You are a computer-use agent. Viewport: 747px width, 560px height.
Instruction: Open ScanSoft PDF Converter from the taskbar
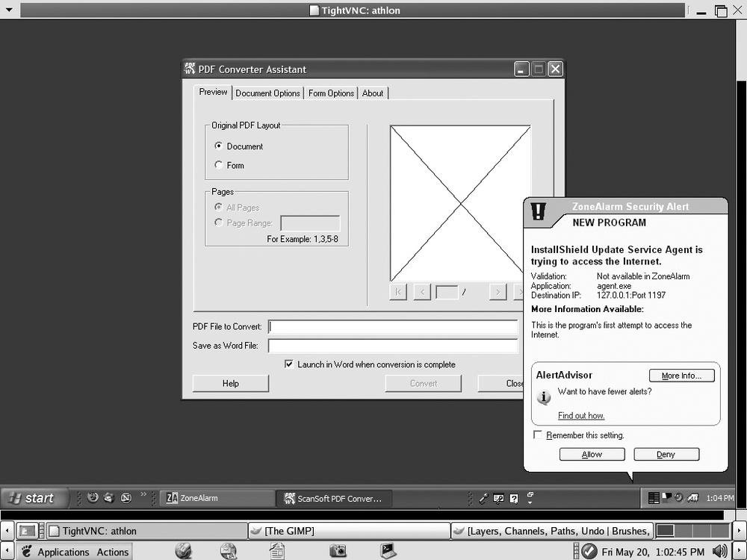pyautogui.click(x=334, y=498)
